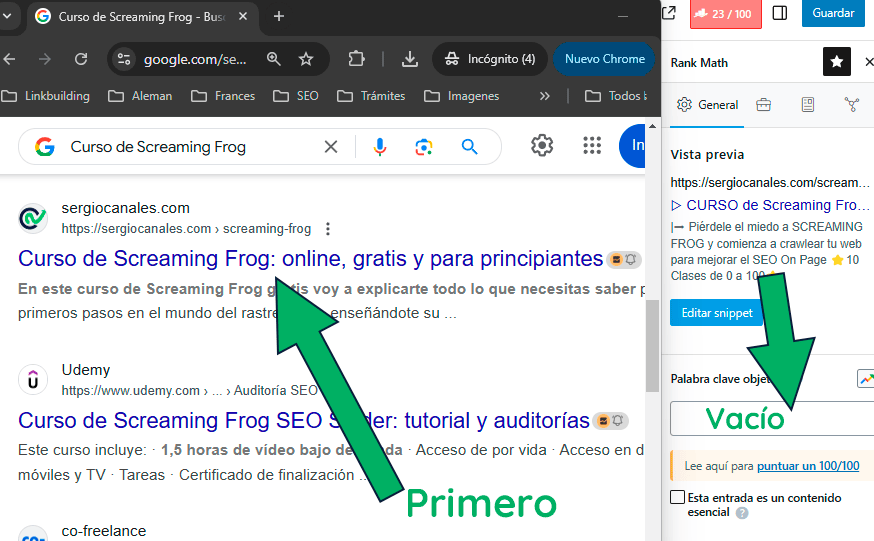Check 'Esta entrada es un contenido esencial'
The height and width of the screenshot is (541, 874).
click(678, 498)
